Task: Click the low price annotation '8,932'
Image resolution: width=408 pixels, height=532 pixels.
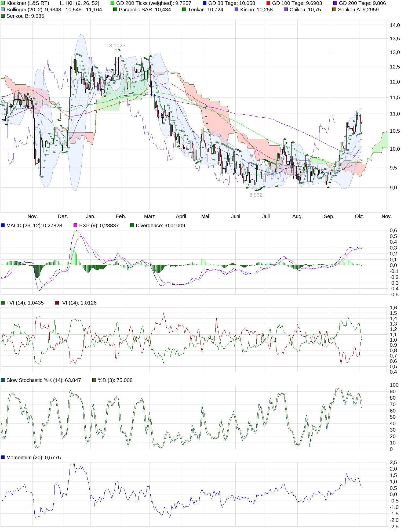Action: (256, 195)
